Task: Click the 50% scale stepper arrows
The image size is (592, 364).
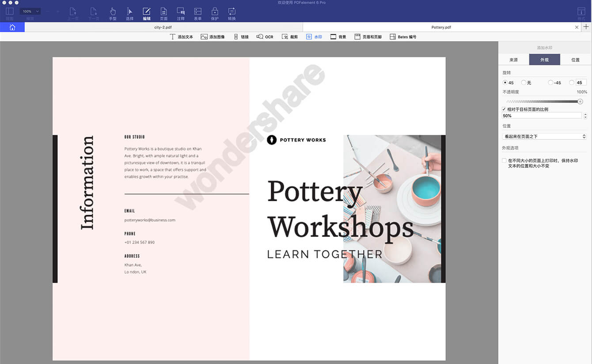Action: [x=585, y=116]
